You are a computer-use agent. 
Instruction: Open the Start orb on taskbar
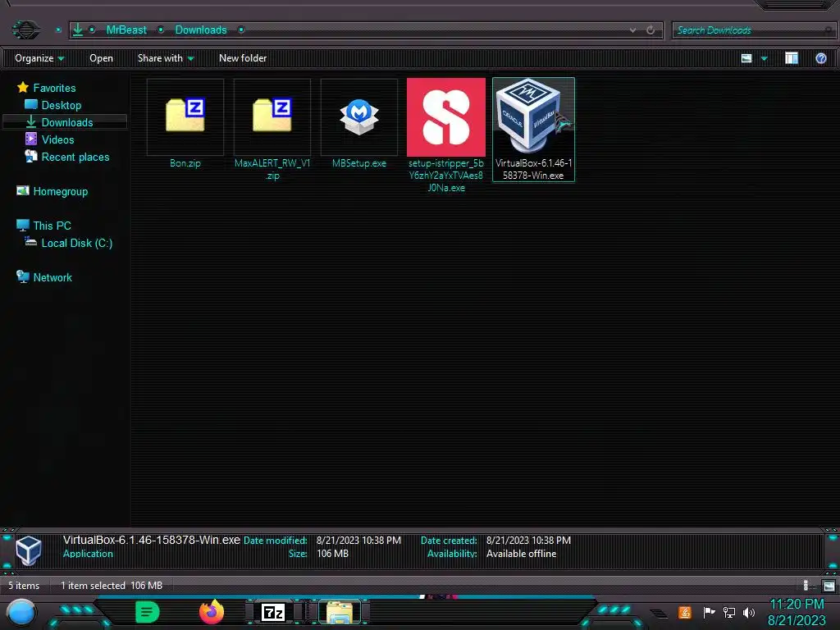[x=21, y=612]
